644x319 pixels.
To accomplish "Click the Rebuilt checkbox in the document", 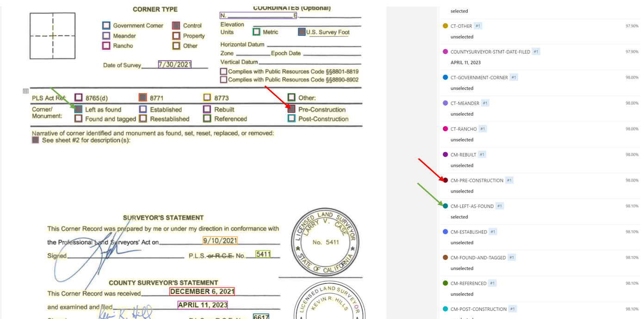I will pyautogui.click(x=207, y=109).
